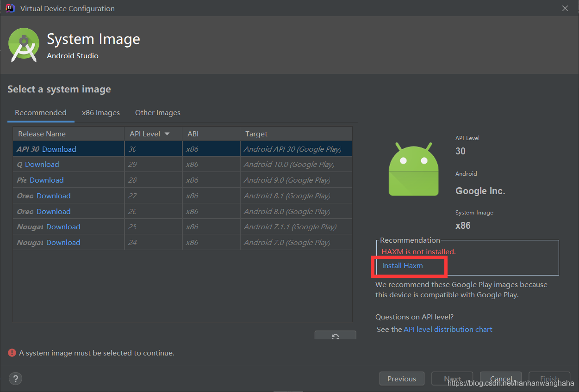Click the error icon beside the warning message
Screen dimensions: 579x392
pos(12,352)
